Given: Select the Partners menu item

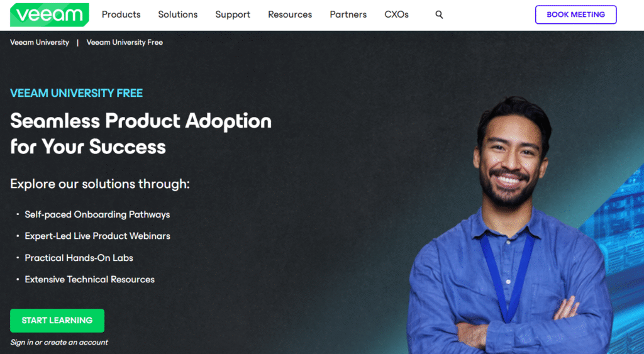Looking at the screenshot, I should point(348,14).
